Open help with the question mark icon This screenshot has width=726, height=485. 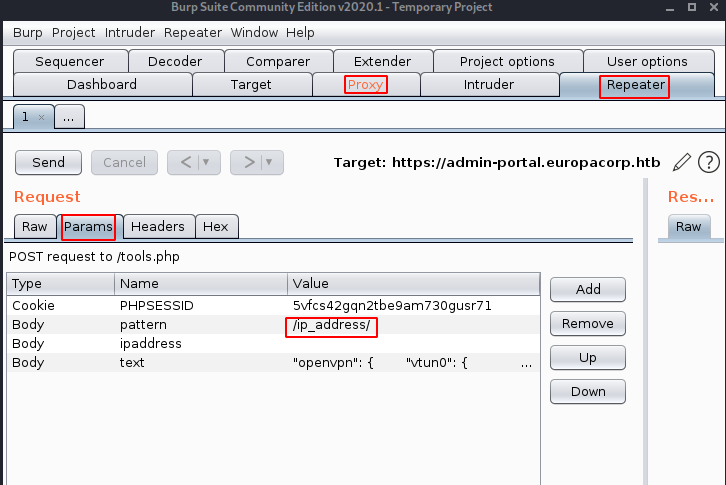[x=709, y=162]
